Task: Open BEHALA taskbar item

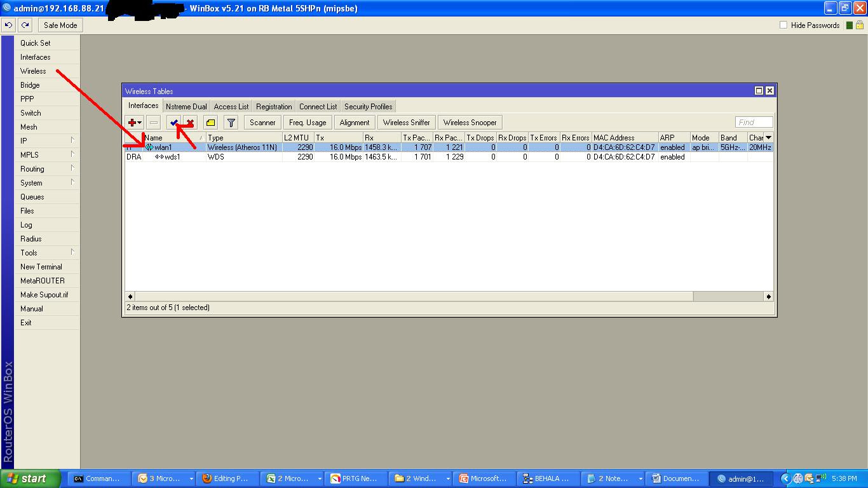Action: pos(548,479)
